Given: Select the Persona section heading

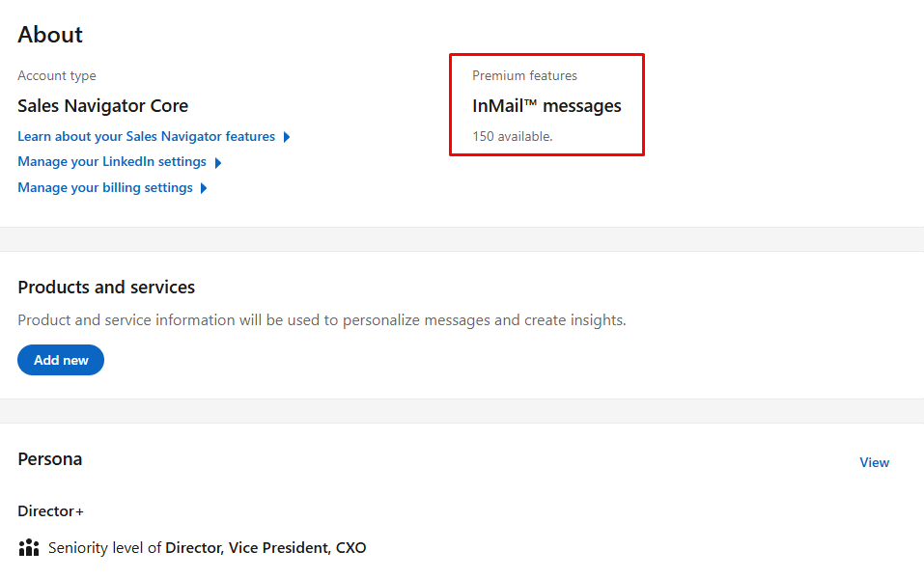Looking at the screenshot, I should tap(49, 459).
